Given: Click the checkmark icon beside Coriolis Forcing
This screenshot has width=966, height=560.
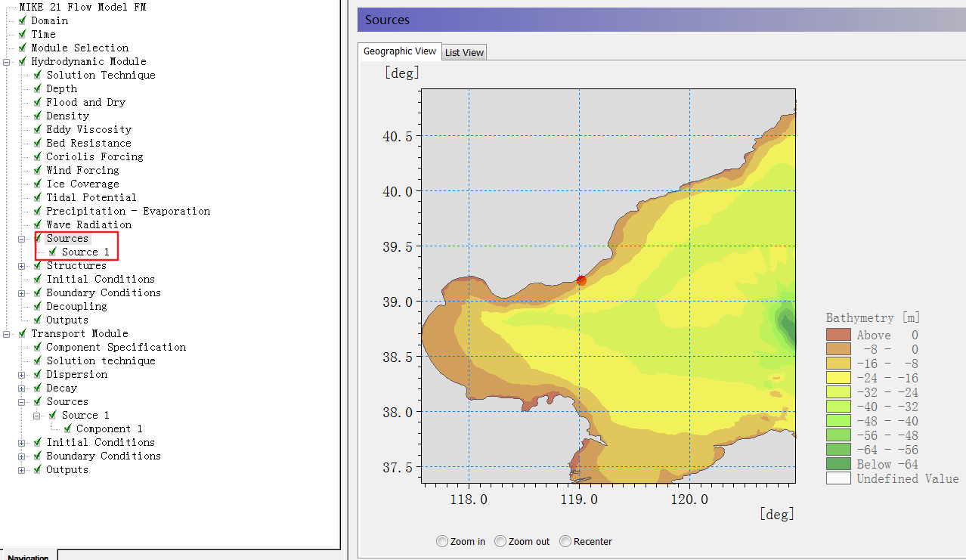Looking at the screenshot, I should [x=38, y=156].
